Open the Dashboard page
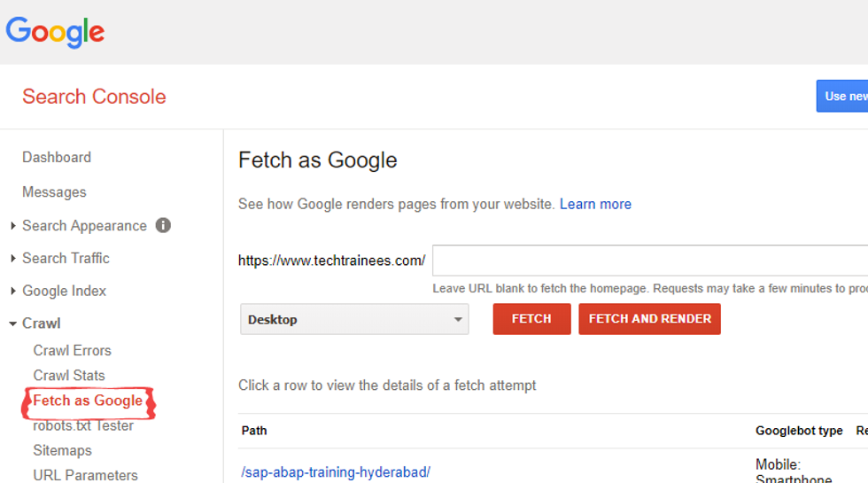Viewport: 868px width, 483px height. point(57,158)
